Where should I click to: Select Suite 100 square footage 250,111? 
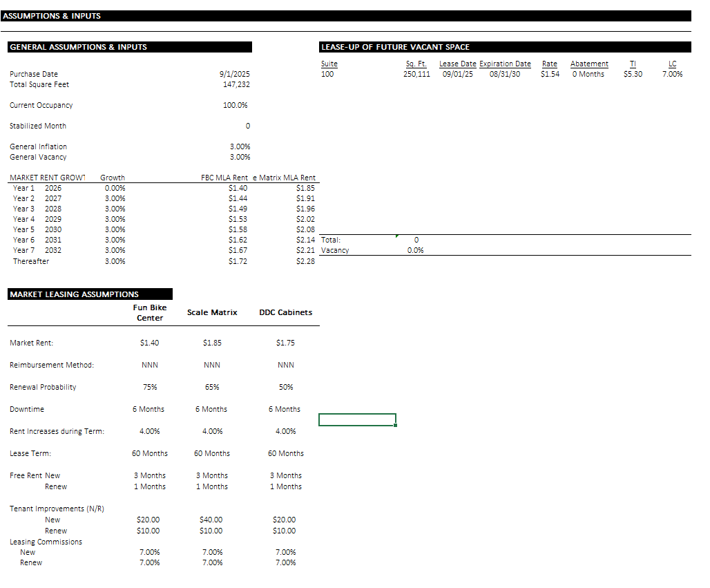[x=417, y=74]
